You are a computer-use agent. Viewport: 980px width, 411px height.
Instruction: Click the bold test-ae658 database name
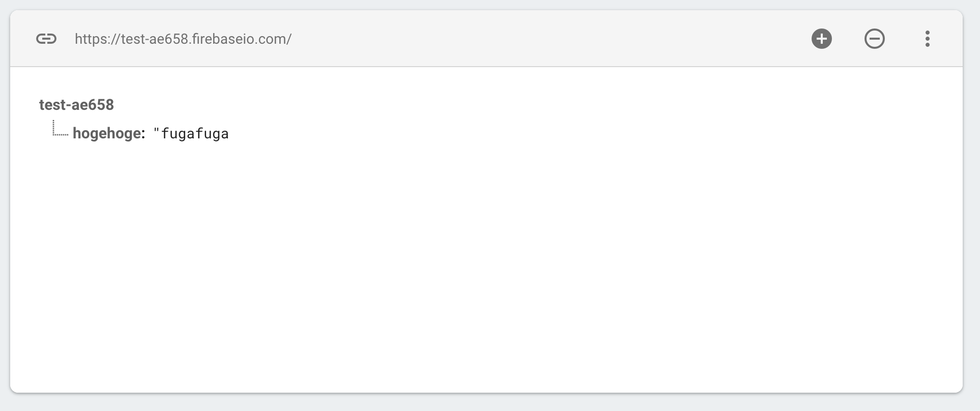(76, 105)
